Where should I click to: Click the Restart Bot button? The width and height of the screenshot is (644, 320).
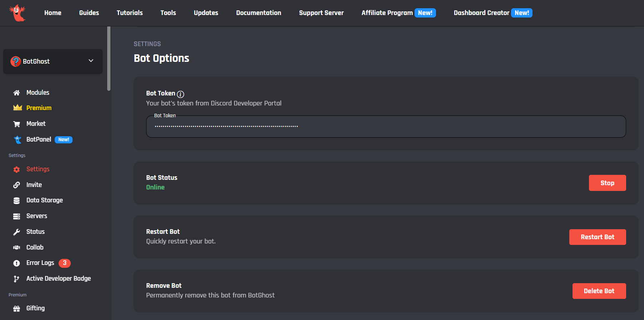597,237
